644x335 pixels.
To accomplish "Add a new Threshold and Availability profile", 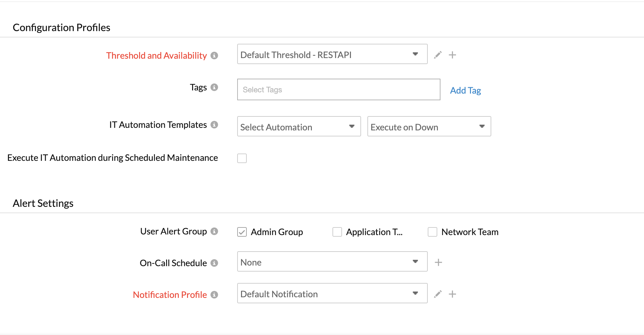I will [x=452, y=55].
